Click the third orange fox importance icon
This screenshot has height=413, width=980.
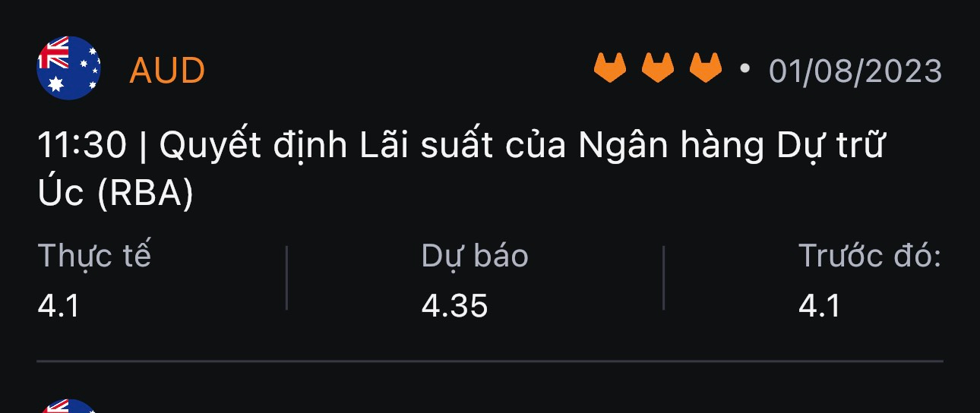706,68
